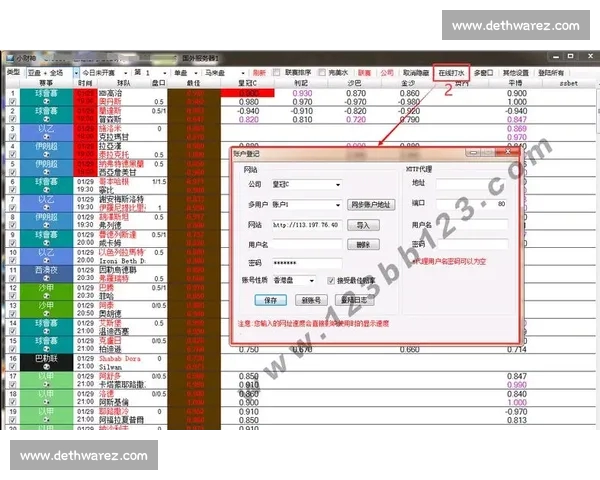Click the 登陆日志 button
Screen dimensions: 600x480
[x=354, y=300]
